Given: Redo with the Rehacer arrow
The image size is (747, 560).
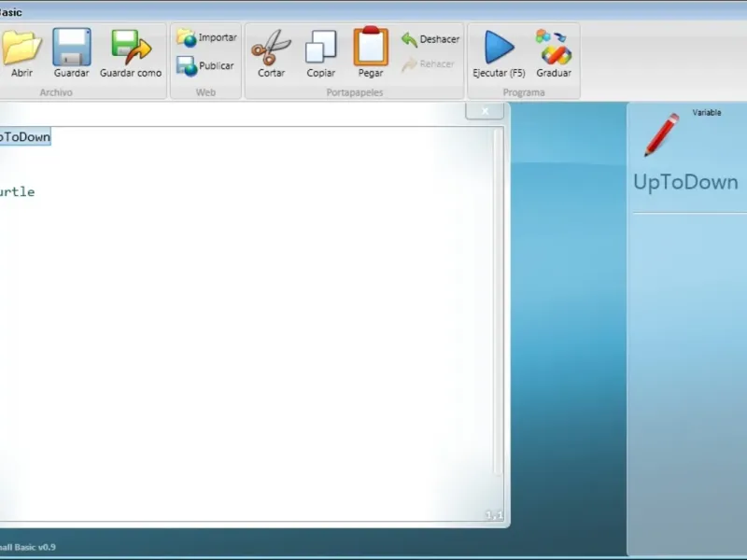Looking at the screenshot, I should click(428, 64).
